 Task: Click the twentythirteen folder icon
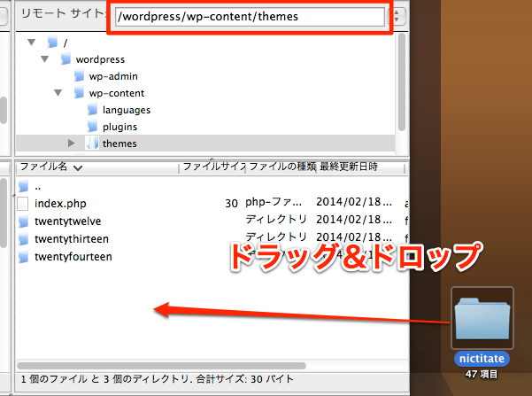[24, 239]
